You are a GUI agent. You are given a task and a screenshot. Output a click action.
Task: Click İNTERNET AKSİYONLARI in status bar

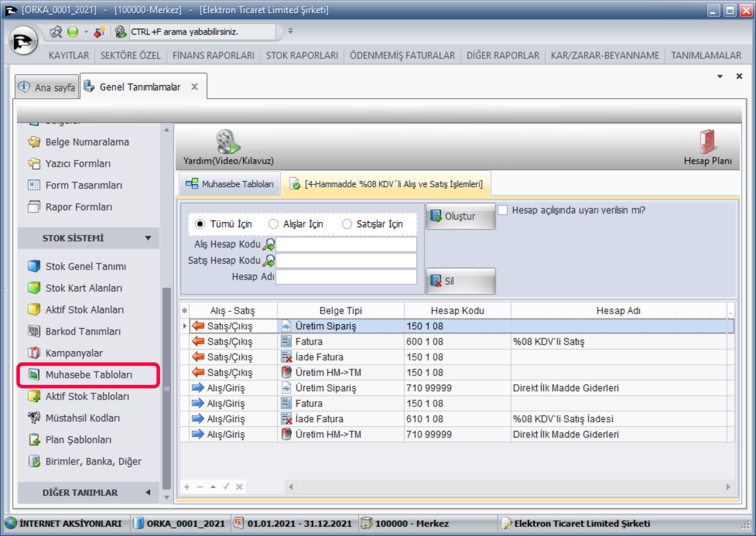click(x=64, y=523)
